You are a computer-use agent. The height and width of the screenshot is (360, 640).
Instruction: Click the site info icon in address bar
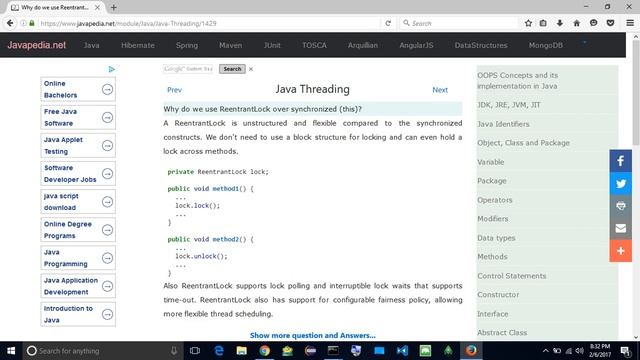click(24, 23)
